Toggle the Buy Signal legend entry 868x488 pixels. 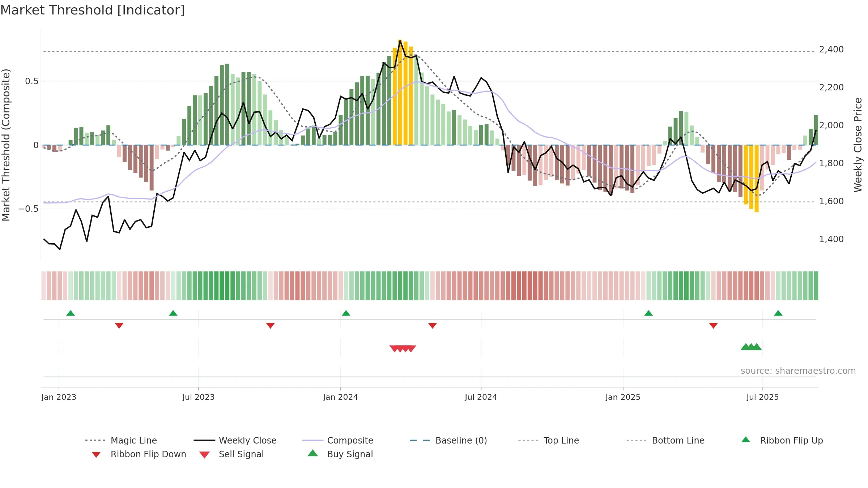pos(340,454)
